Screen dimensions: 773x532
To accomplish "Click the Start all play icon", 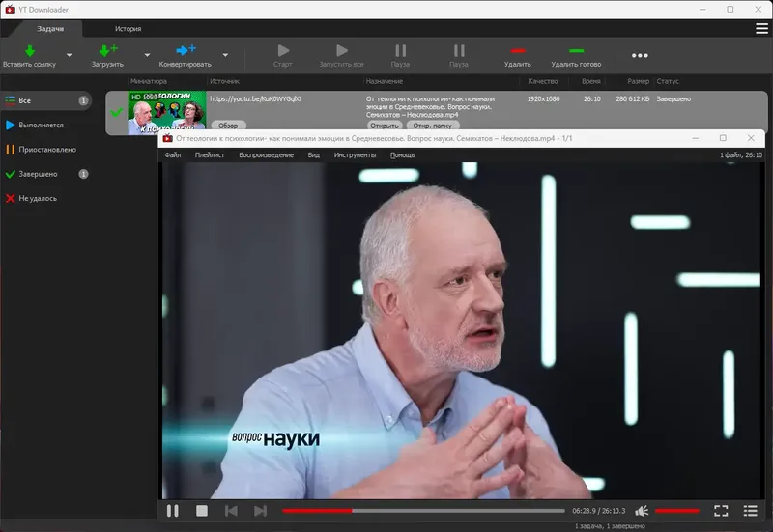I will [x=342, y=50].
